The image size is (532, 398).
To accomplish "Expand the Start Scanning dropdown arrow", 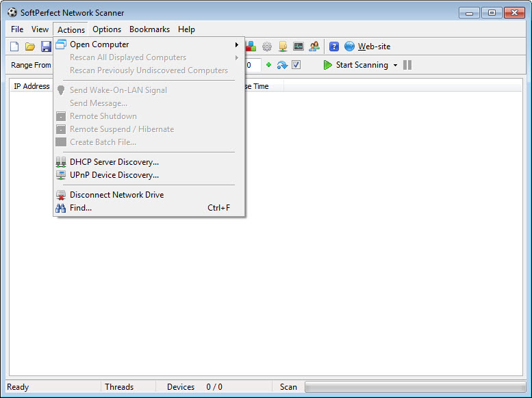I will pos(395,65).
